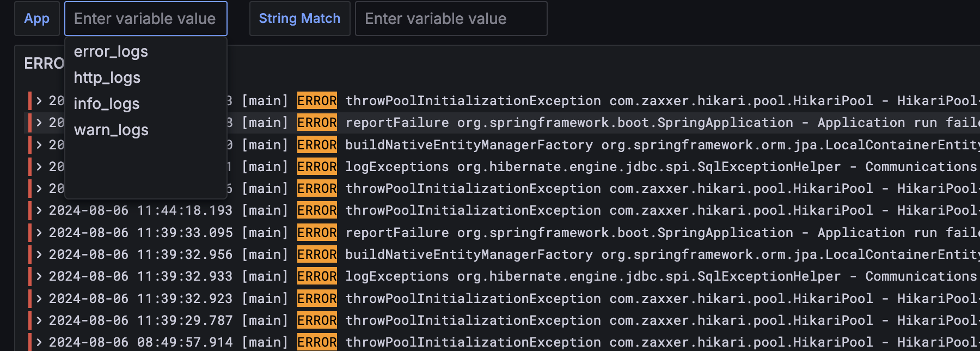Click timestamp 2024-08-06 11:39:32.956
The width and height of the screenshot is (980, 351).
coord(140,255)
